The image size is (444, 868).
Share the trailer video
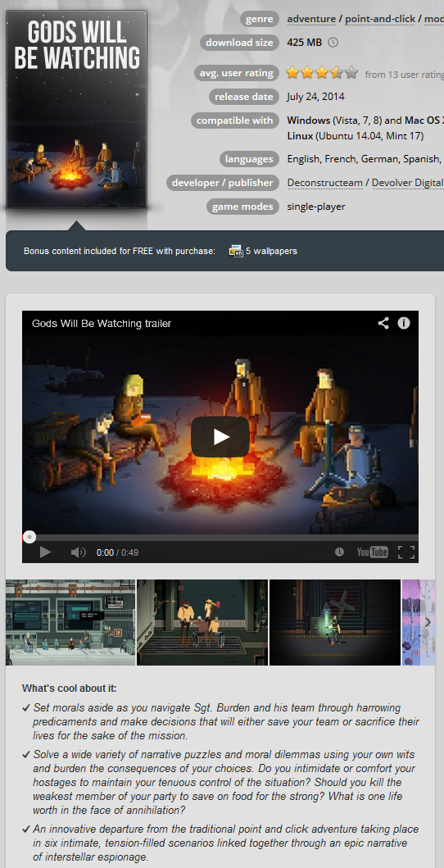tap(383, 323)
